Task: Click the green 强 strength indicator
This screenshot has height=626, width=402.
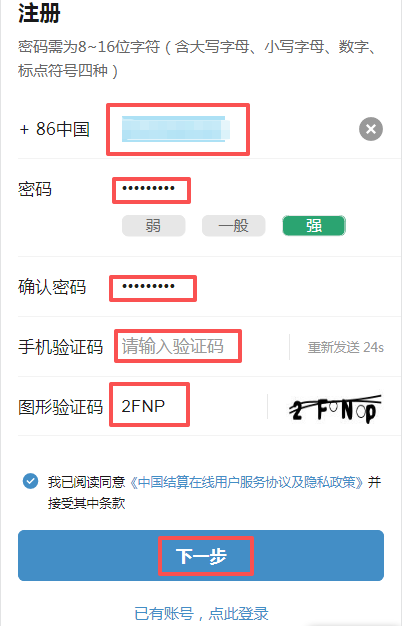Action: click(314, 226)
